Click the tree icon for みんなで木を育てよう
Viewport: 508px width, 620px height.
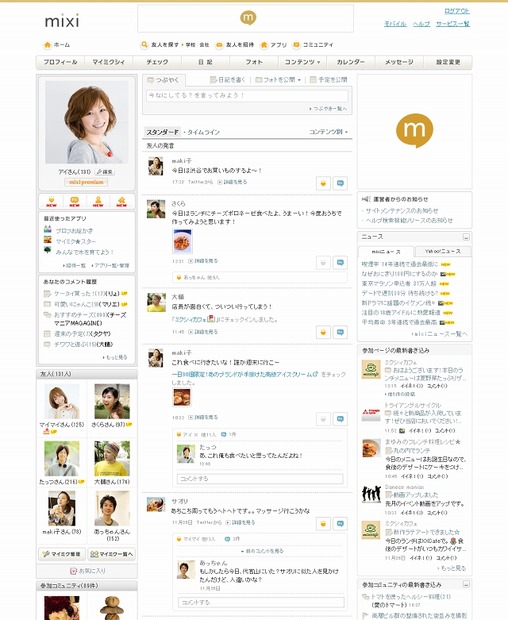47,250
